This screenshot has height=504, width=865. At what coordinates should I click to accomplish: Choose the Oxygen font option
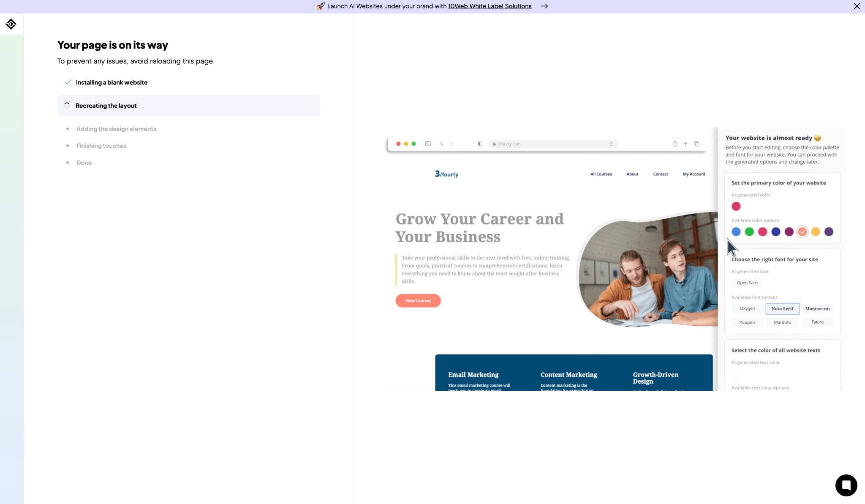pyautogui.click(x=747, y=309)
